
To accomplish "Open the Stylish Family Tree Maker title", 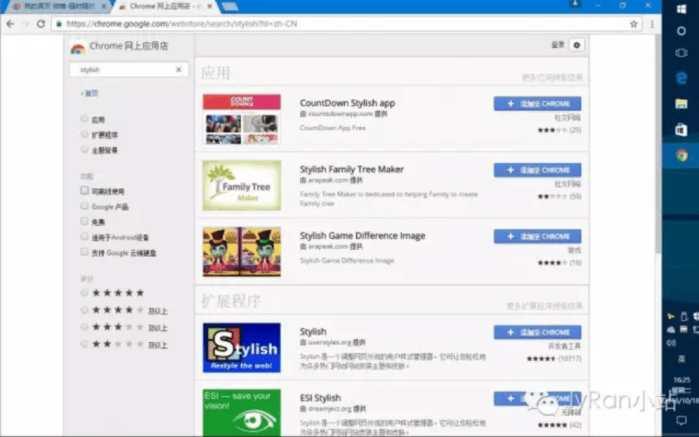I will [351, 169].
